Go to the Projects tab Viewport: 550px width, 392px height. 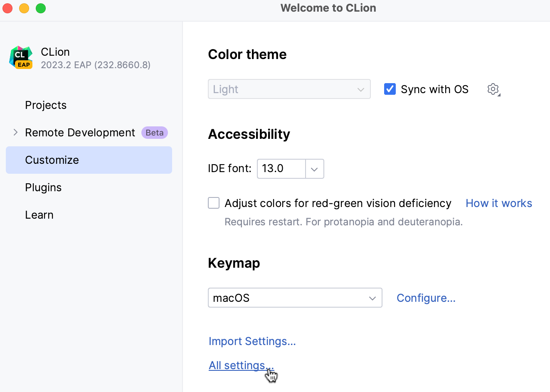[46, 105]
